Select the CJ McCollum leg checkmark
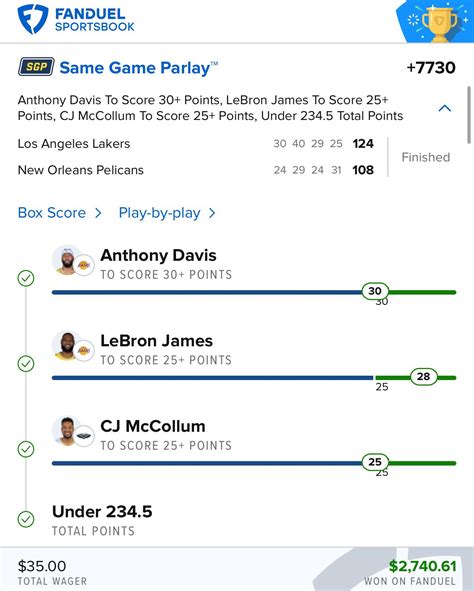The image size is (474, 591). pyautogui.click(x=26, y=449)
